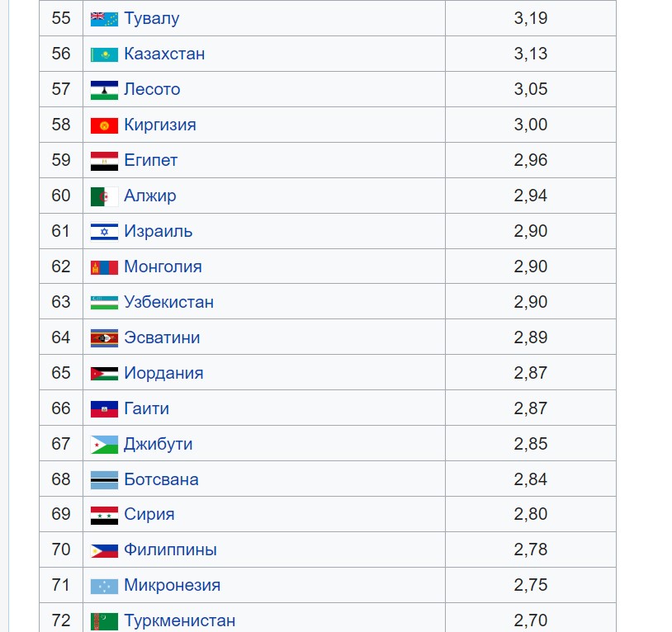The height and width of the screenshot is (632, 672).
Task: Open the Иордания article link
Action: coord(163,373)
